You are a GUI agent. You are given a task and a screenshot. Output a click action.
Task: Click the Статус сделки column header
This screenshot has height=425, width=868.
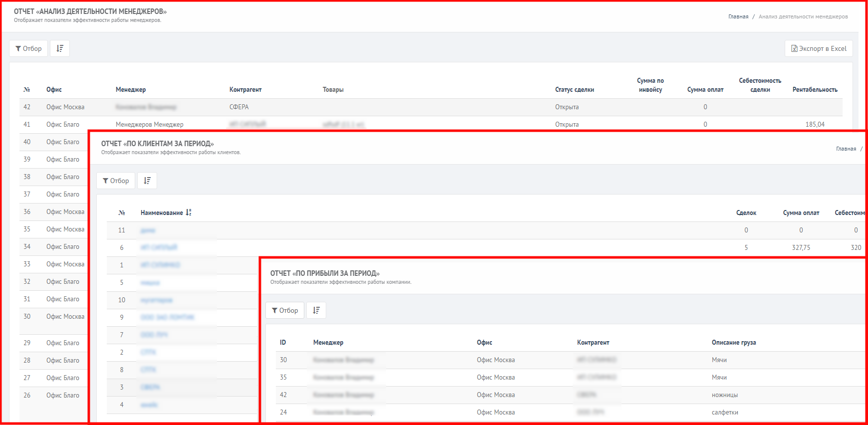pyautogui.click(x=575, y=90)
